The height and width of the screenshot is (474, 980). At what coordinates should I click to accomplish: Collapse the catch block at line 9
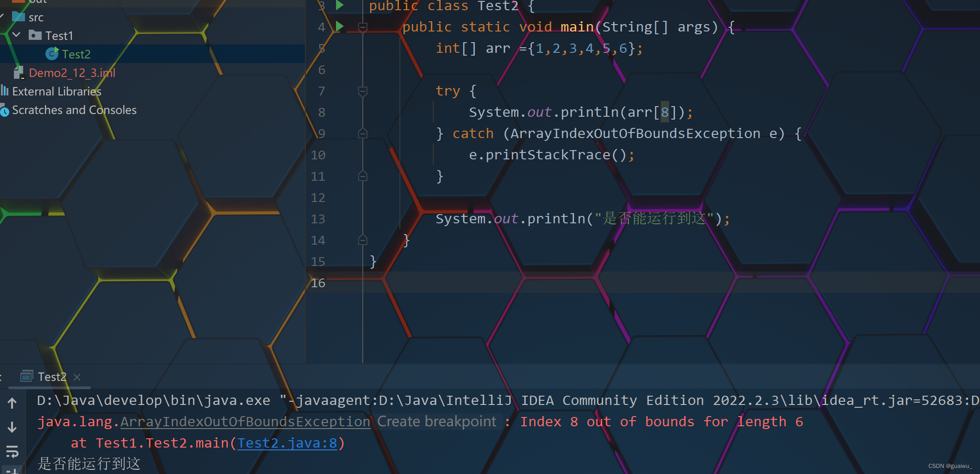(x=363, y=133)
